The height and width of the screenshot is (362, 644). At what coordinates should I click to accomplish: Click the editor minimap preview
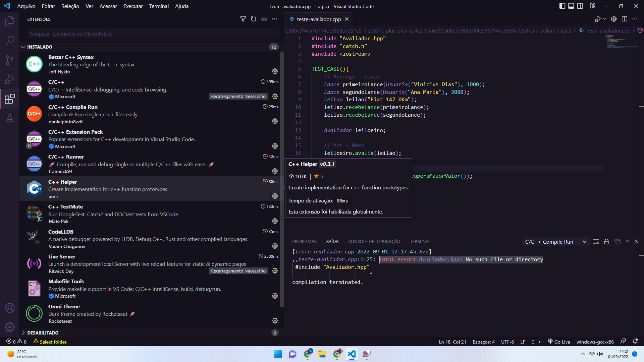coord(622,42)
